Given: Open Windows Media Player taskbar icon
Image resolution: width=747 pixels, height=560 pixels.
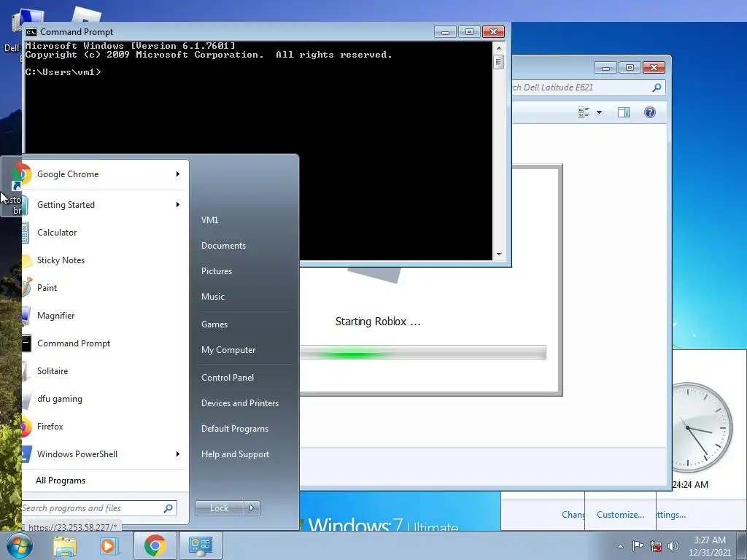Looking at the screenshot, I should pyautogui.click(x=108, y=545).
